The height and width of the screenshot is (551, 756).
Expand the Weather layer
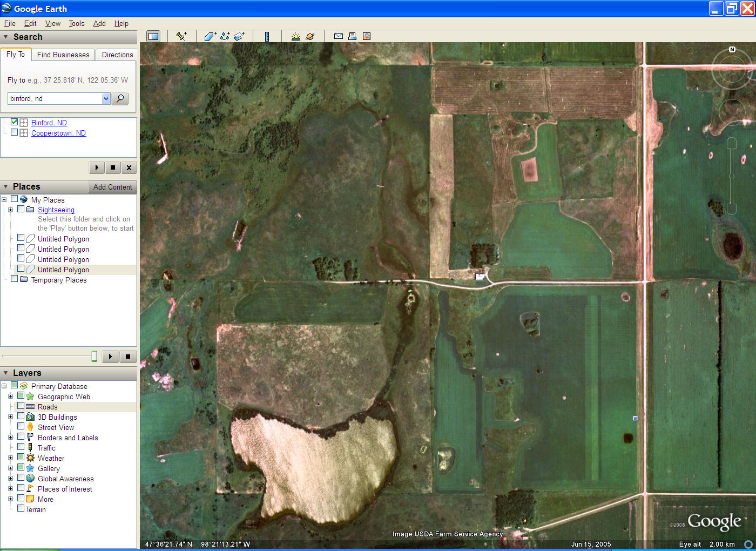[x=10, y=458]
